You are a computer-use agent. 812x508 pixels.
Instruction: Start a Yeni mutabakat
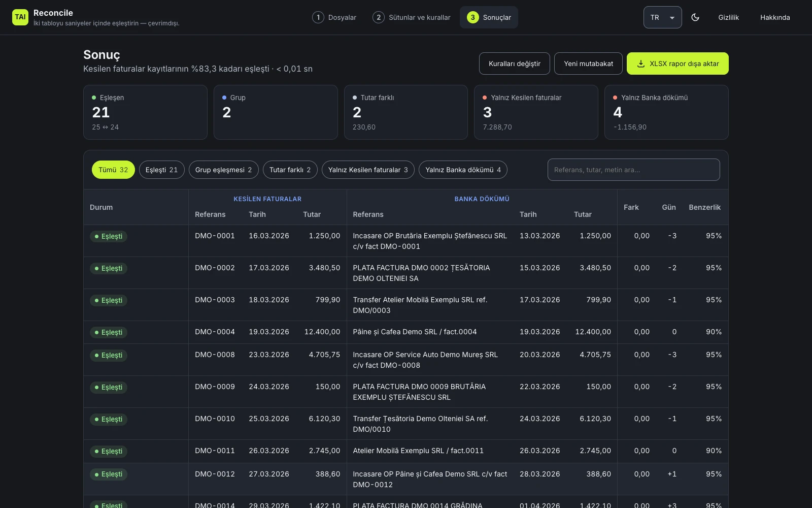point(588,63)
